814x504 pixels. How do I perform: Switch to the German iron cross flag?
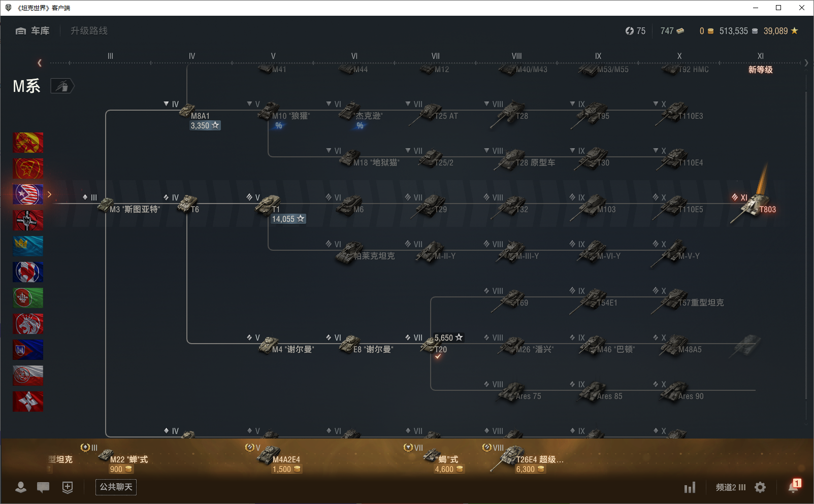click(28, 220)
